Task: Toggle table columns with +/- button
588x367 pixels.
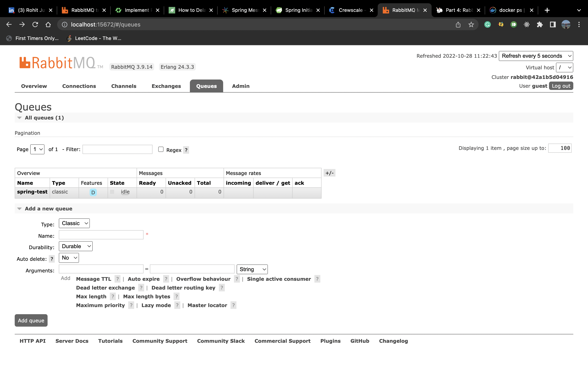Action: click(330, 173)
